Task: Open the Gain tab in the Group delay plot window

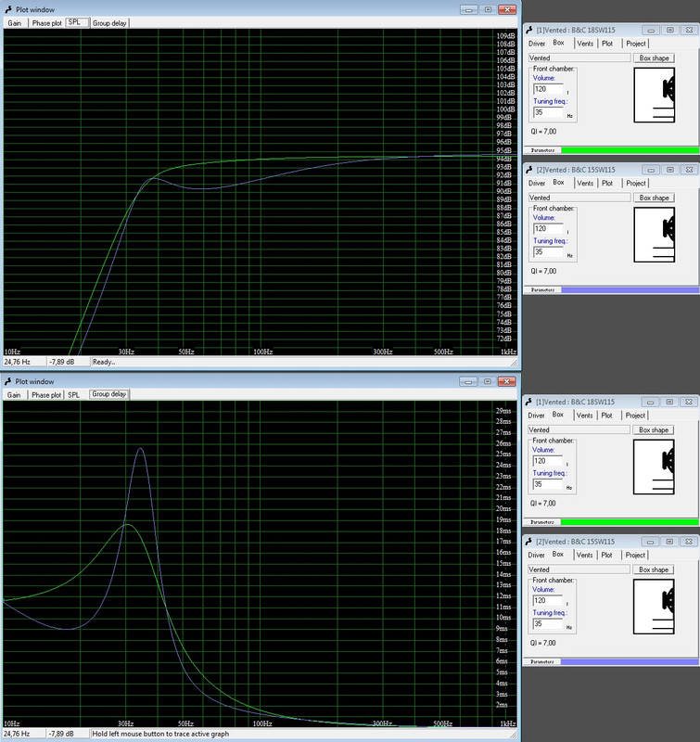Action: tap(14, 395)
